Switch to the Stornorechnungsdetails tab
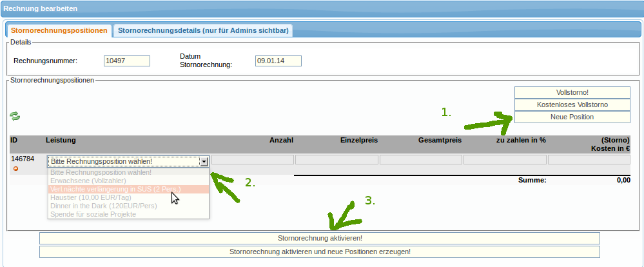 click(x=204, y=30)
